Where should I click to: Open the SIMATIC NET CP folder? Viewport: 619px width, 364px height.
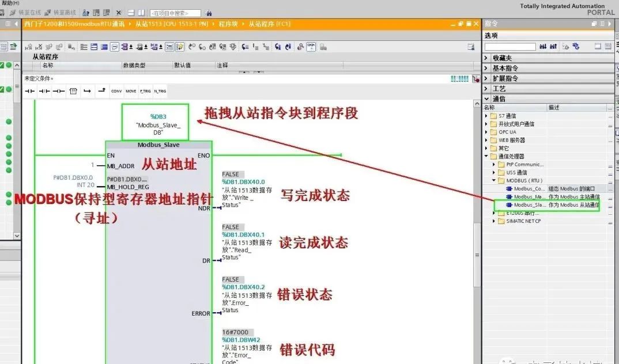click(x=523, y=221)
